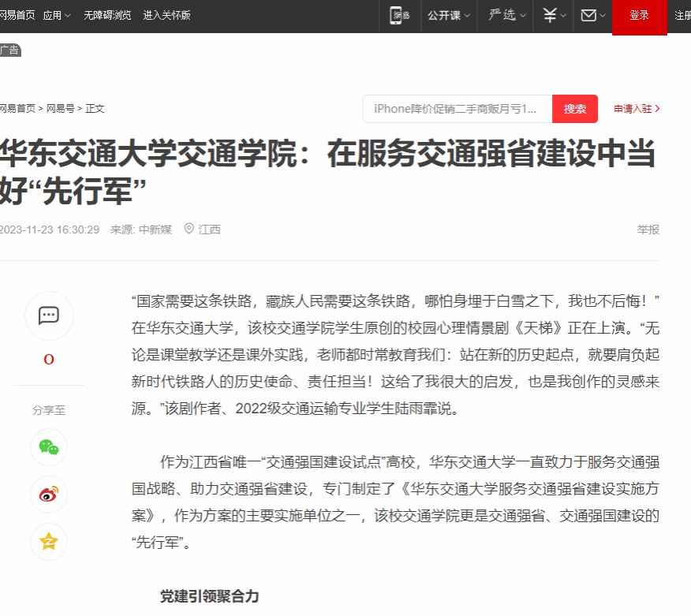This screenshot has width=691, height=616.
Task: Expand the 公开课 dropdown
Action: [x=449, y=16]
